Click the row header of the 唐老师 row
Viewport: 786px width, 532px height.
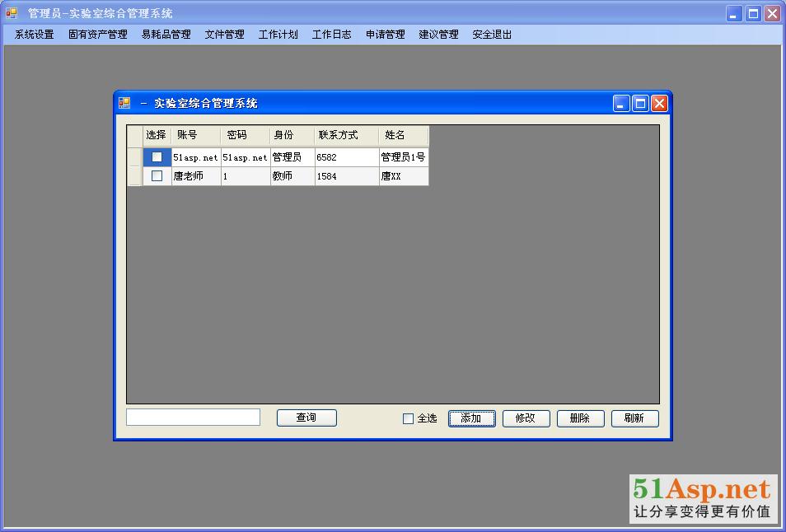(x=135, y=176)
